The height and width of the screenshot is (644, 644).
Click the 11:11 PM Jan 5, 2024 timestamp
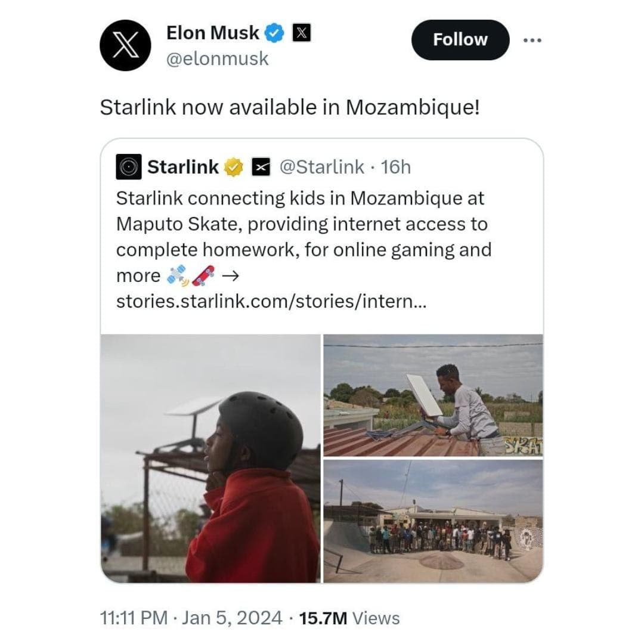coord(191,618)
